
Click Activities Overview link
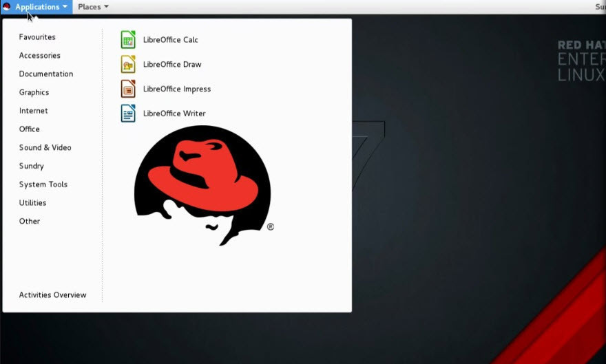(x=52, y=295)
